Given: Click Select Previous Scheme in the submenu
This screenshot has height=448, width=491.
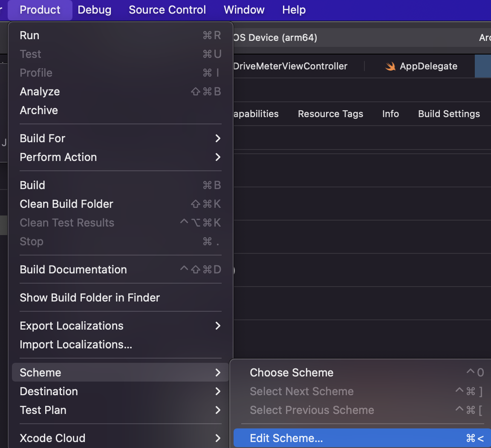Looking at the screenshot, I should (x=362, y=410).
